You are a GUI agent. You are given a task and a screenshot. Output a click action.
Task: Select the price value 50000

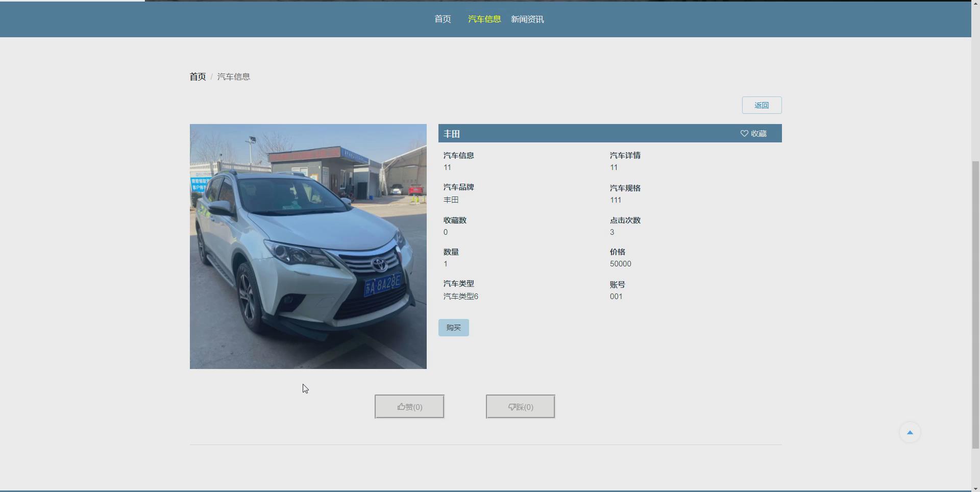pos(620,264)
